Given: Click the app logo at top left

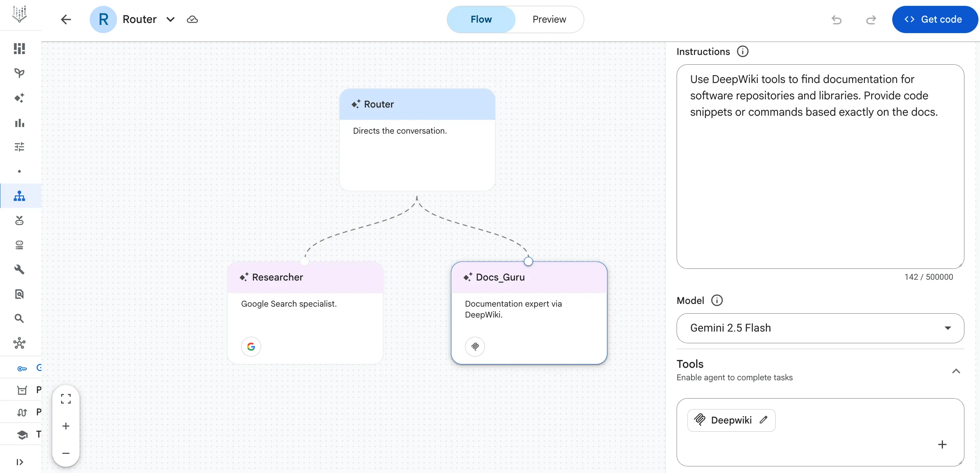Looking at the screenshot, I should coord(19,14).
